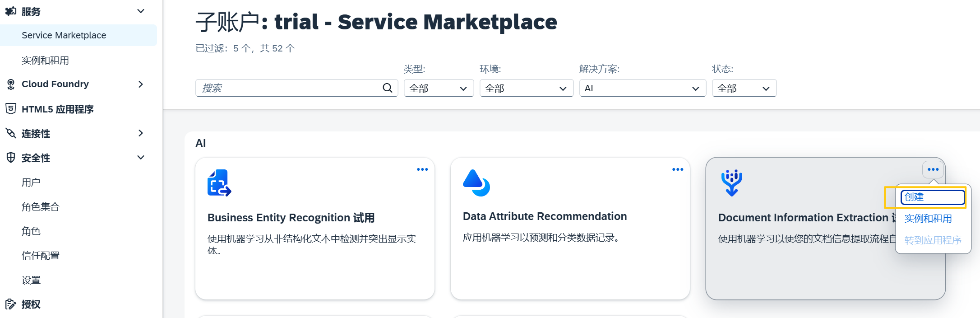The image size is (980, 318).
Task: Open the 环境 dropdown
Action: click(526, 88)
